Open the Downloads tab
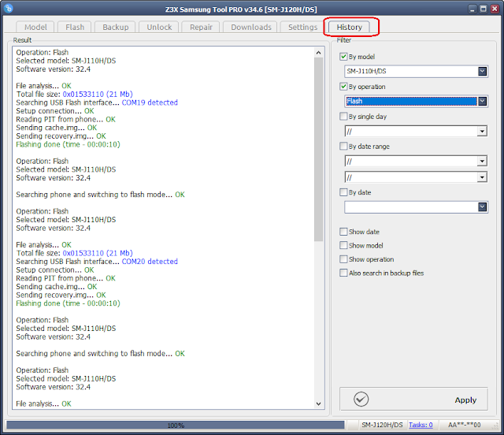Image resolution: width=504 pixels, height=435 pixels. [x=251, y=28]
